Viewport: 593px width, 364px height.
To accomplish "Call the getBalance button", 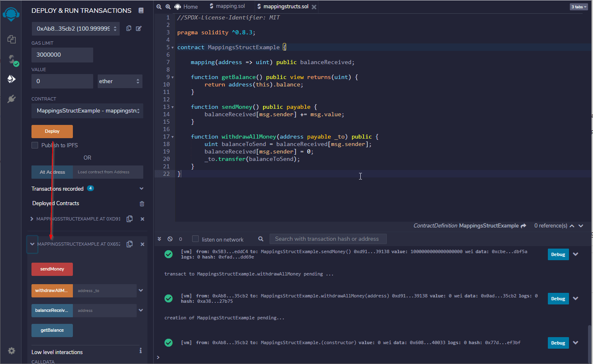I will click(52, 330).
